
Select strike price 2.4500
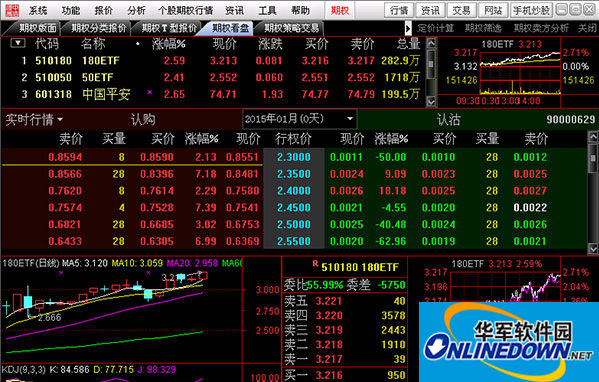click(x=294, y=207)
